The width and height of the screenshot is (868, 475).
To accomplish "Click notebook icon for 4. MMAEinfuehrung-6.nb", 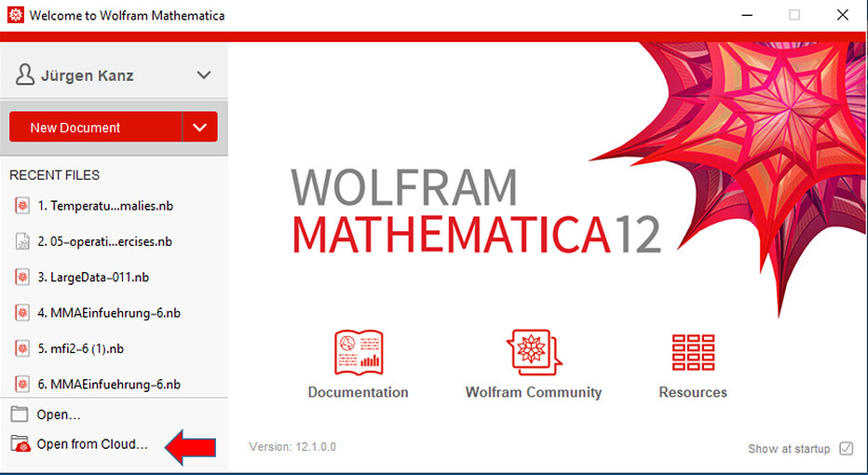I will (22, 313).
